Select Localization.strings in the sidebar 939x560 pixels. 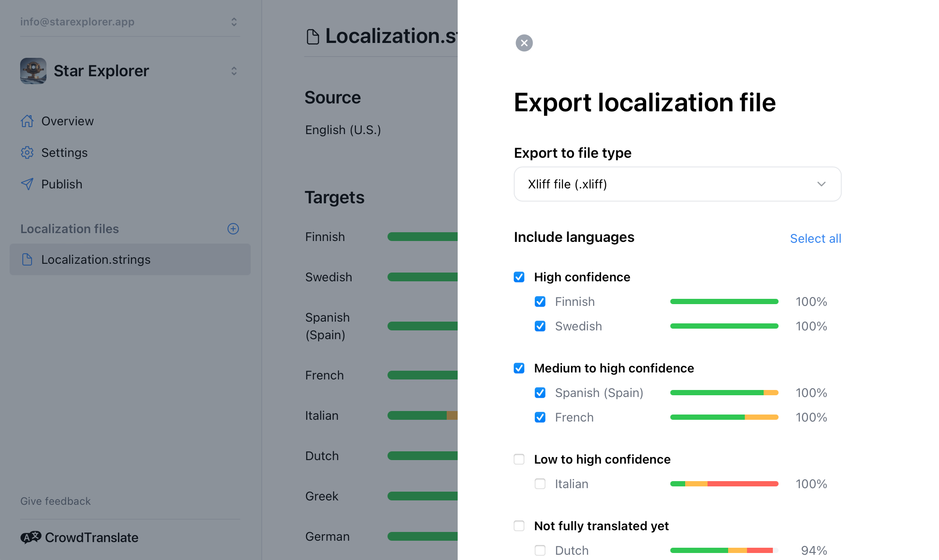click(x=96, y=259)
